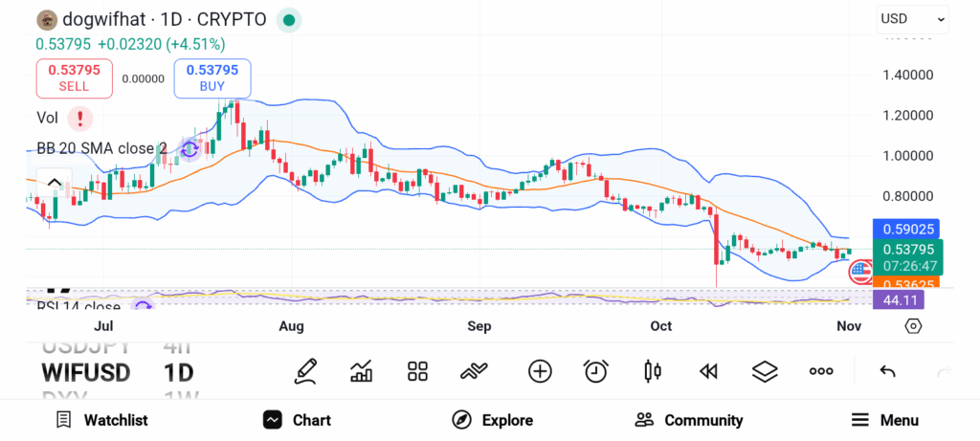Click the US flag economic event marker
The height and width of the screenshot is (441, 980).
861,272
